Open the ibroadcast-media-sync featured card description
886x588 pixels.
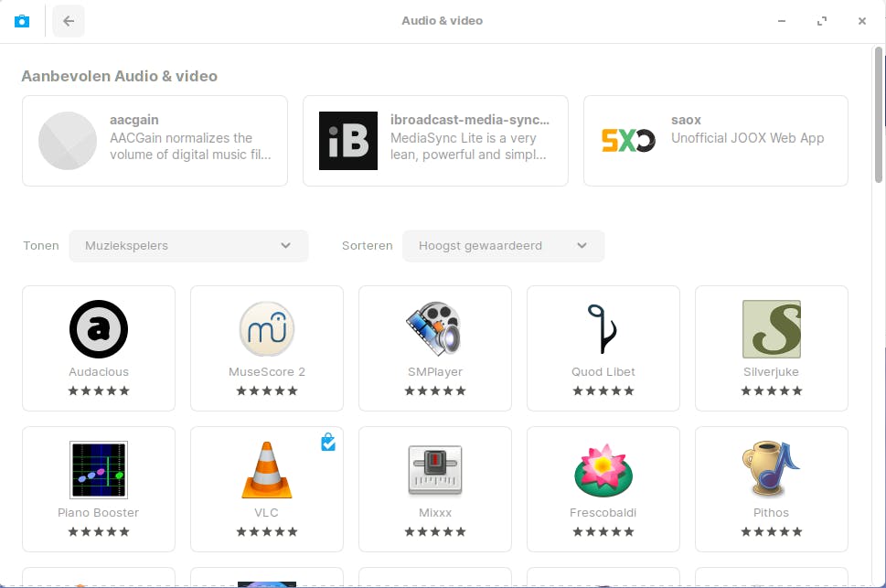[468, 146]
